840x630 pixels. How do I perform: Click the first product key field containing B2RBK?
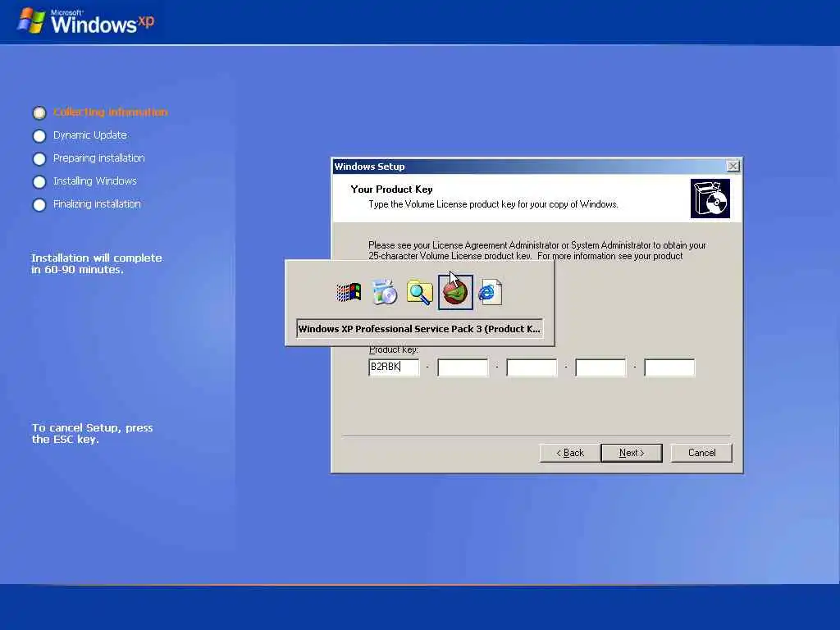(x=394, y=367)
